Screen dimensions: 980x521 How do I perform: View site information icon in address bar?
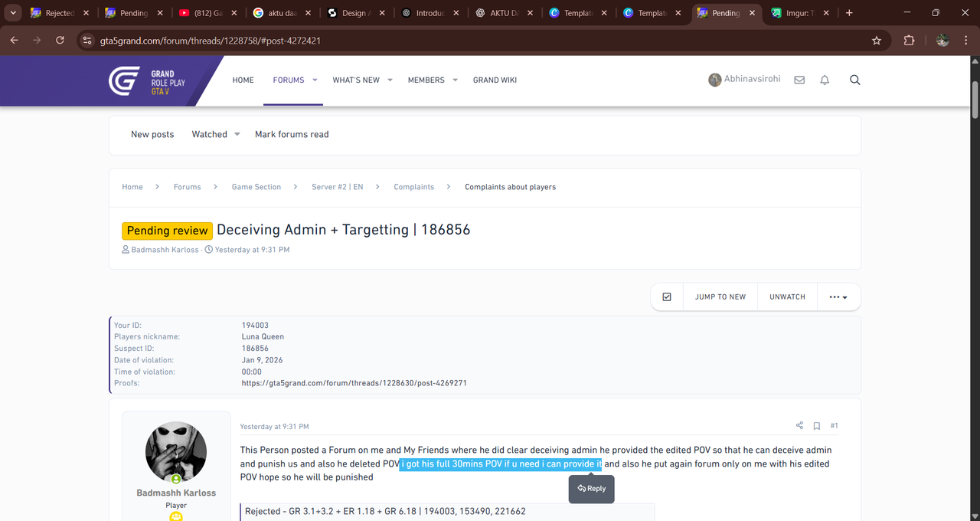(x=87, y=41)
